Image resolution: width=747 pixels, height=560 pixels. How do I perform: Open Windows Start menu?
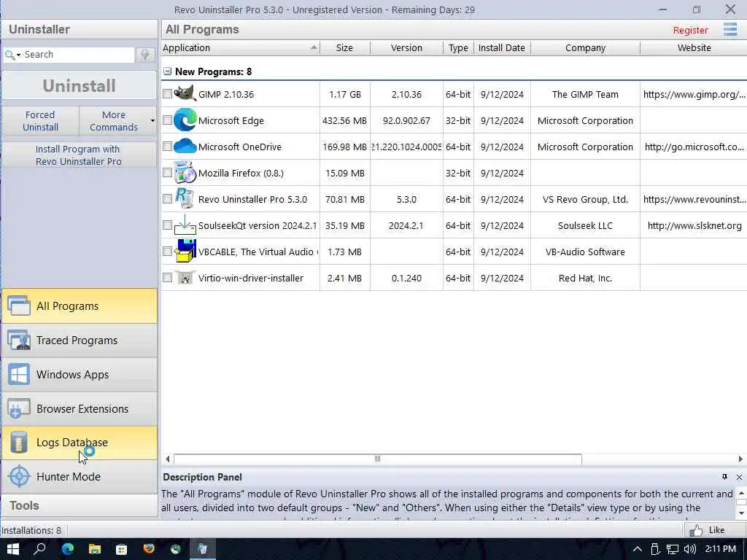13,549
